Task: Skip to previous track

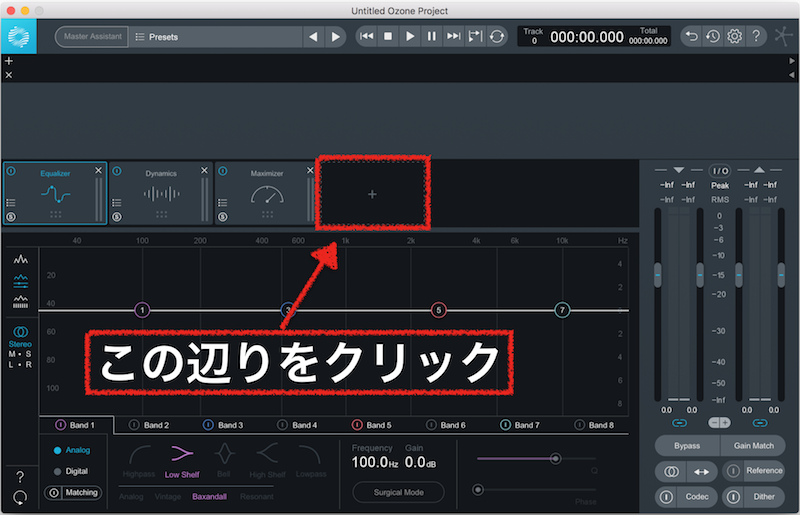Action: tap(366, 36)
